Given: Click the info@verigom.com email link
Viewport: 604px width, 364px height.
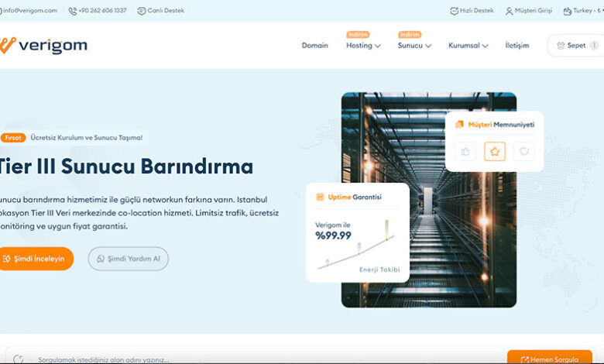Looking at the screenshot, I should [29, 11].
